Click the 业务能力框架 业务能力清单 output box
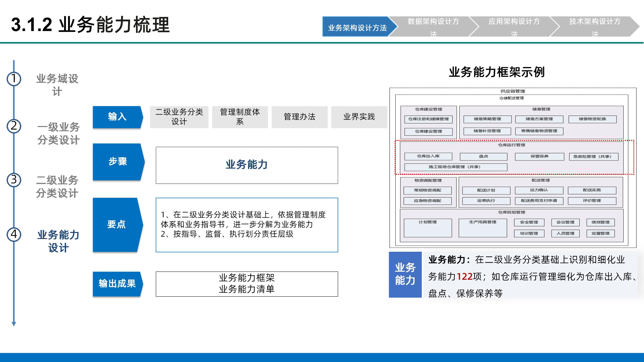This screenshot has height=362, width=644. point(247,284)
